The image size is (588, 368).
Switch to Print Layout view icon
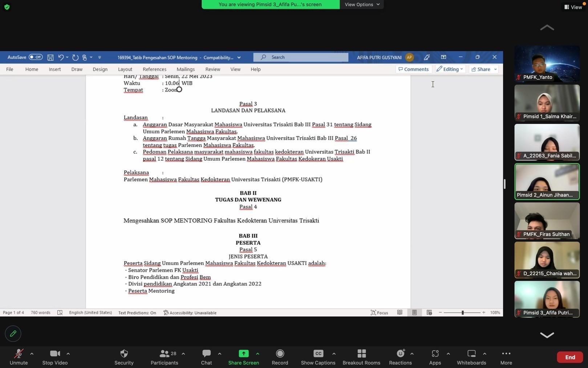[414, 312]
